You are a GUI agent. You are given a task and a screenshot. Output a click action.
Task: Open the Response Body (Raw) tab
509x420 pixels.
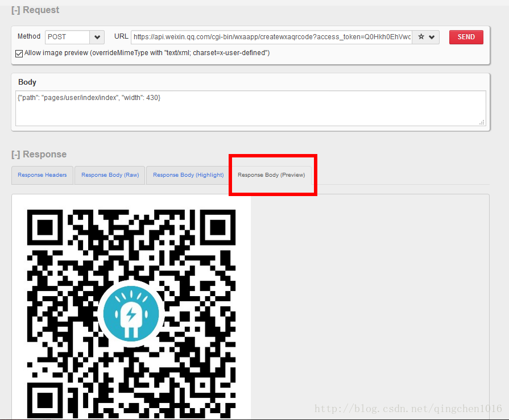(110, 175)
